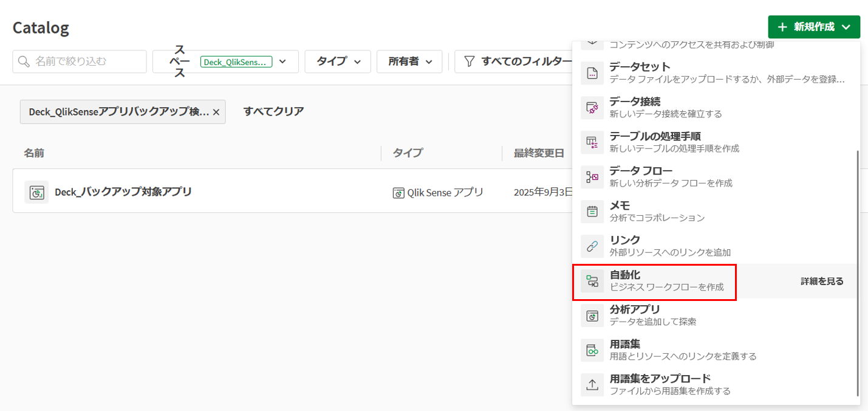The width and height of the screenshot is (868, 411).
Task: Click the Dataset file icon
Action: (592, 73)
